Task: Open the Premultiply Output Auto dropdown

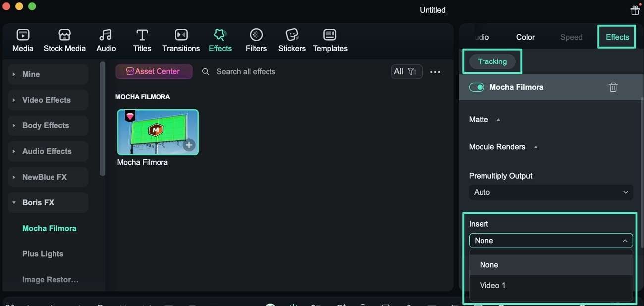Action: click(x=551, y=192)
